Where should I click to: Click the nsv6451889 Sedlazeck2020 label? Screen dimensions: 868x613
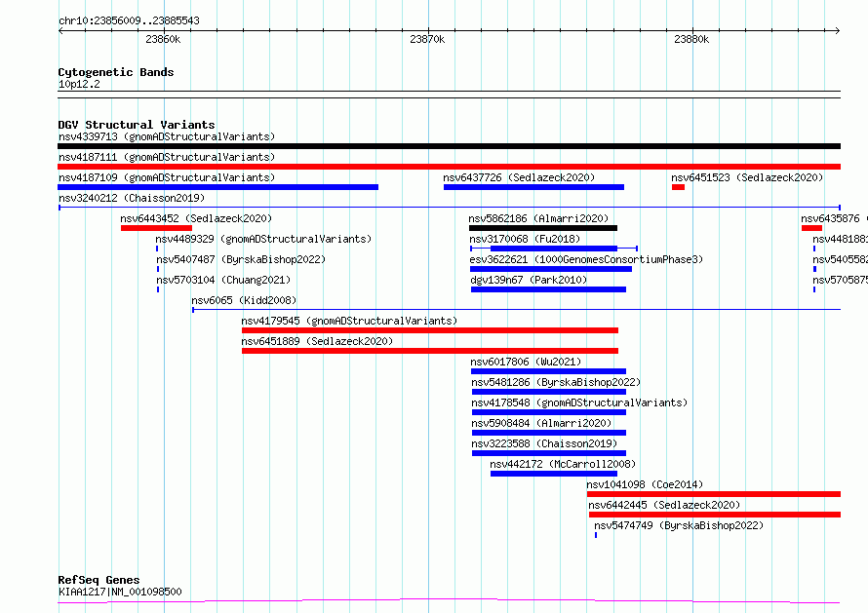point(317,341)
